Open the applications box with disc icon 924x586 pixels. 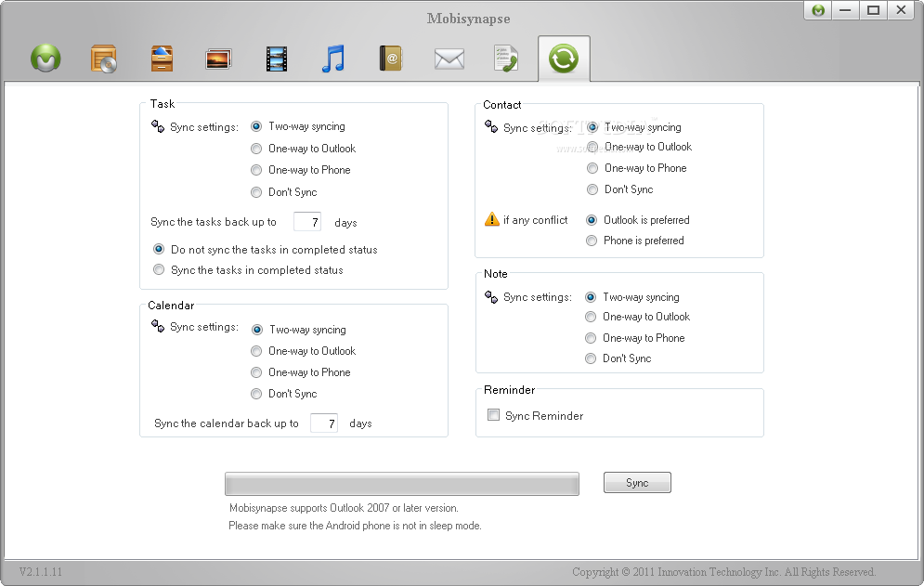104,59
